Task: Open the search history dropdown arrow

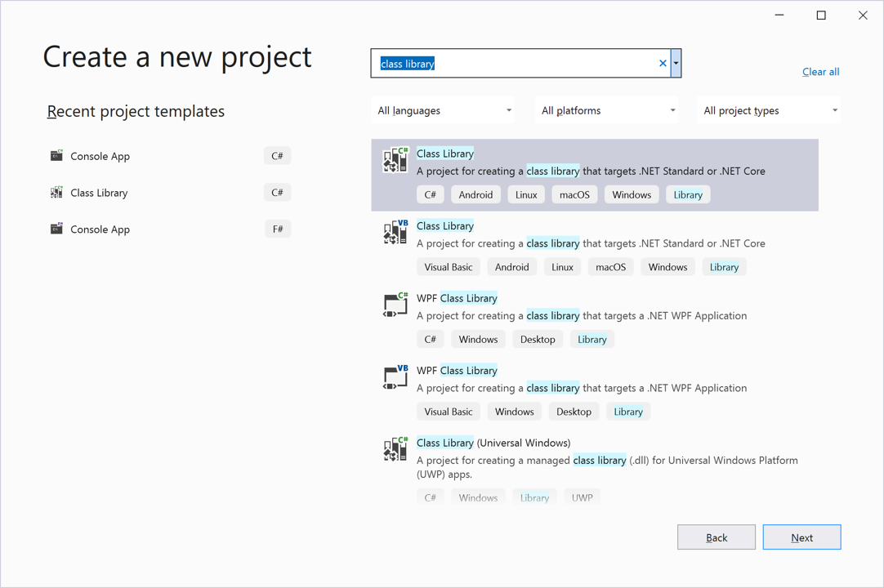Action: pos(676,63)
